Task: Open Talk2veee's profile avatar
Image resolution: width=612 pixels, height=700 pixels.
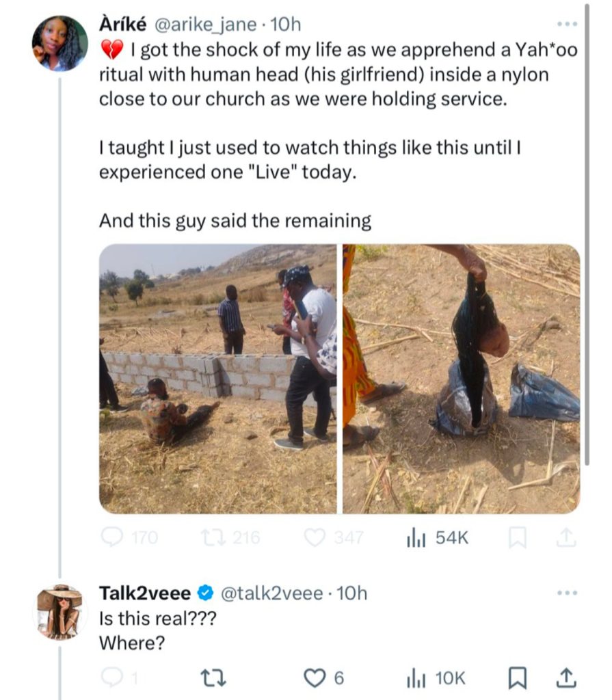Action: [59, 612]
